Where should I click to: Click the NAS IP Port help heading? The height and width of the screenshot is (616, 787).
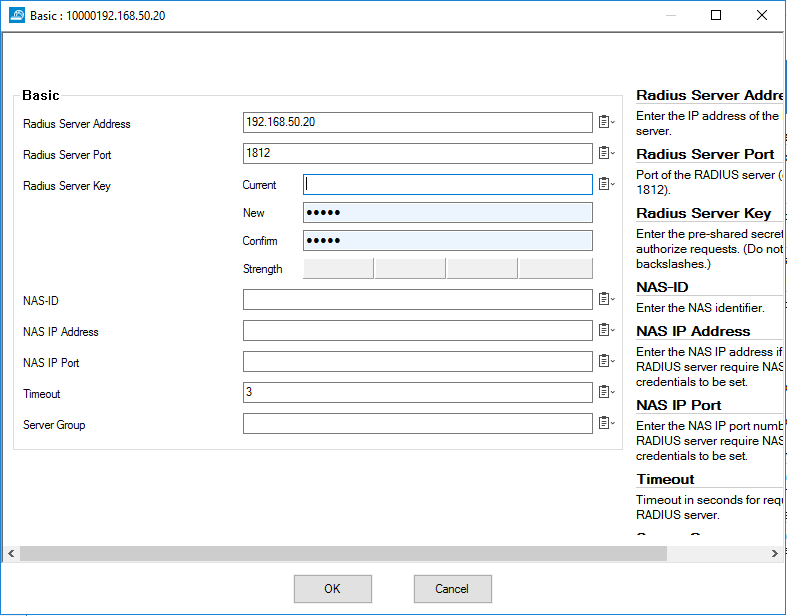click(x=679, y=405)
